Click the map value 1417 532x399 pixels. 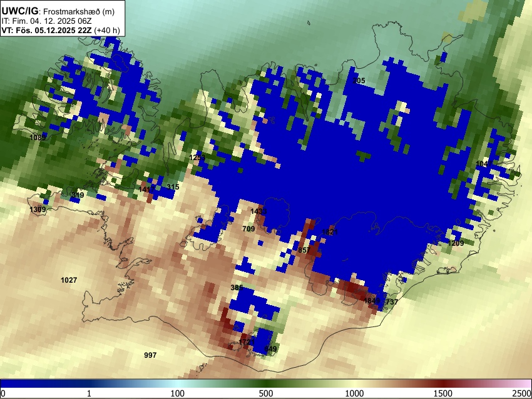coord(146,189)
